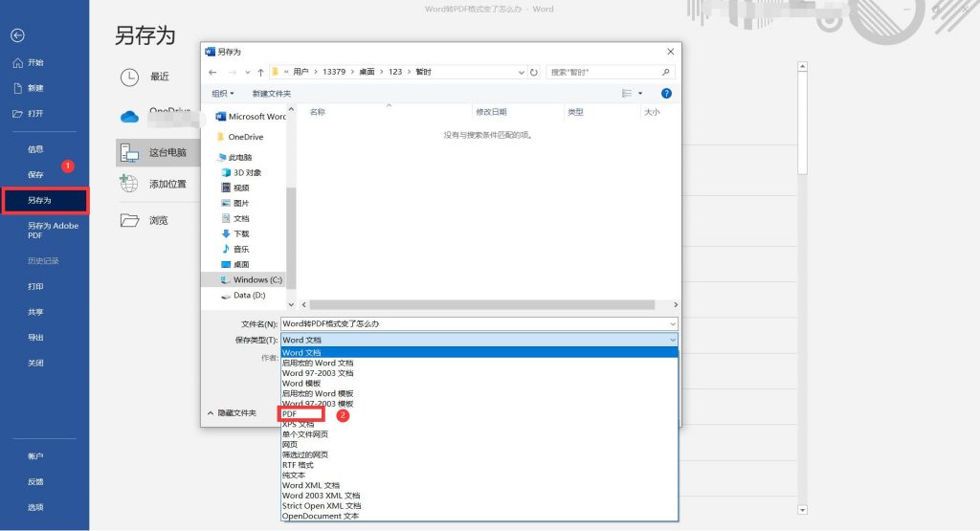Click the 新建文件夹 button

(x=272, y=93)
